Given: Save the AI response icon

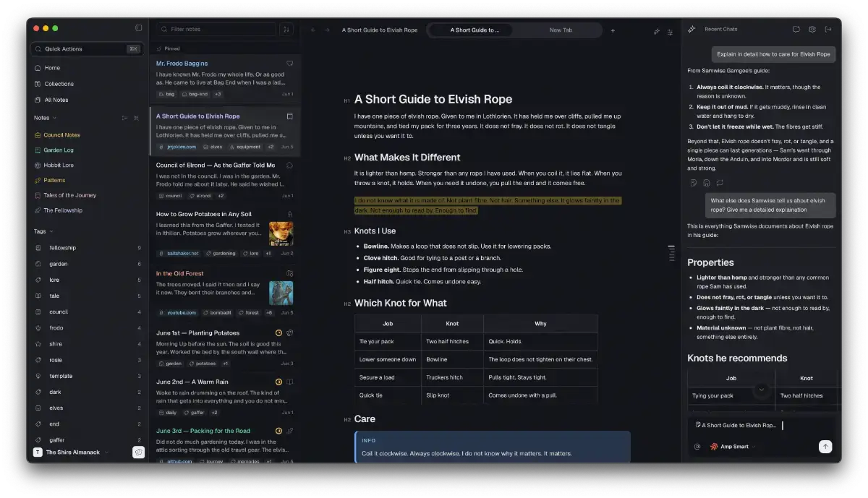Looking at the screenshot, I should coord(707,183).
